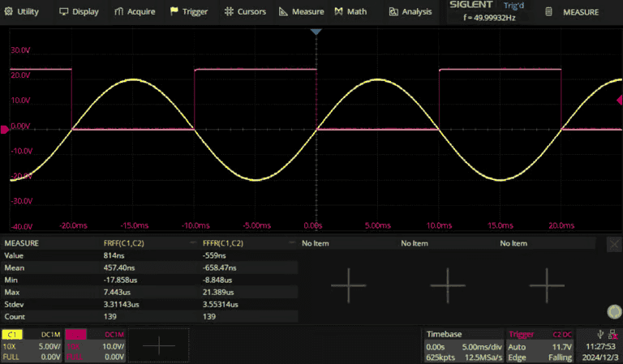This screenshot has height=364, width=623.
Task: Open the Trigger settings box
Action: (539, 345)
